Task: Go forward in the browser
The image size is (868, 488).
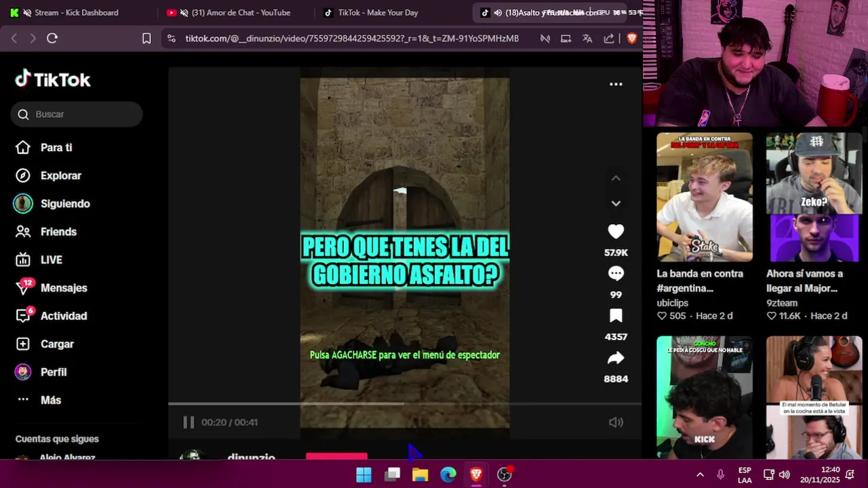Action: (33, 39)
